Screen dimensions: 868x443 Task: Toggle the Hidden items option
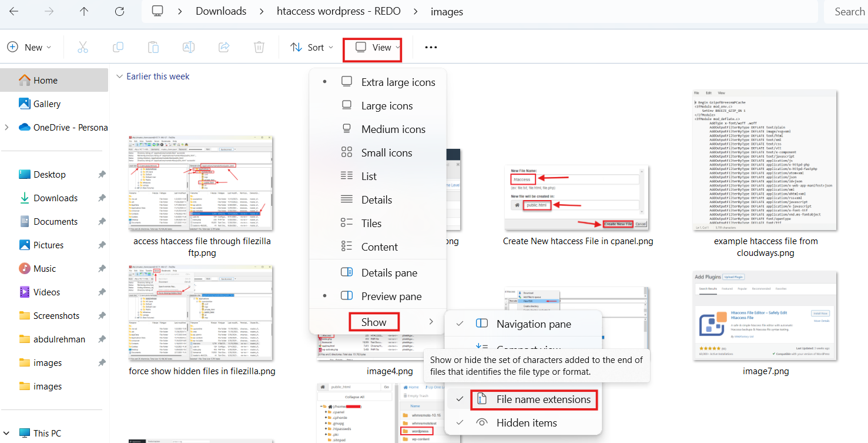526,422
